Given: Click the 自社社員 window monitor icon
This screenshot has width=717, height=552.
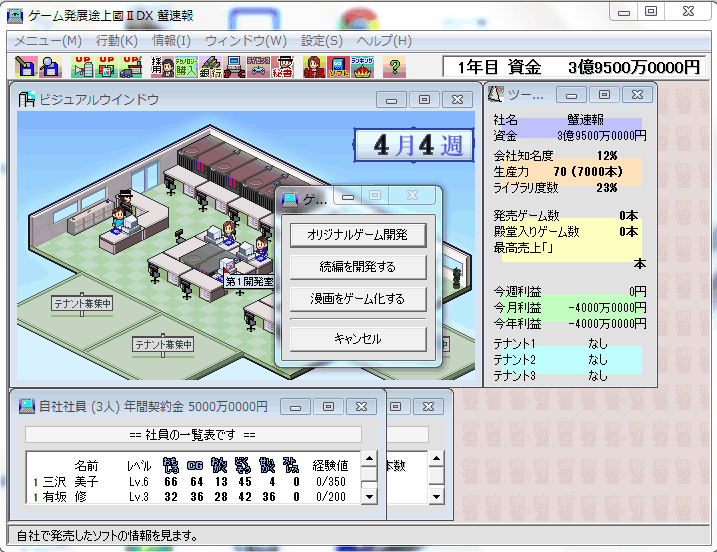Looking at the screenshot, I should [27, 406].
